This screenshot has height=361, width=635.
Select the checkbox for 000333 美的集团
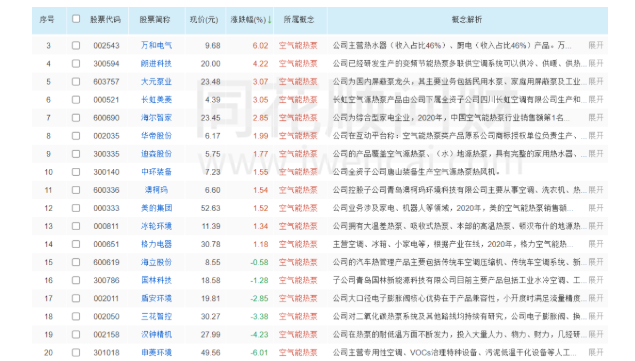(x=76, y=208)
